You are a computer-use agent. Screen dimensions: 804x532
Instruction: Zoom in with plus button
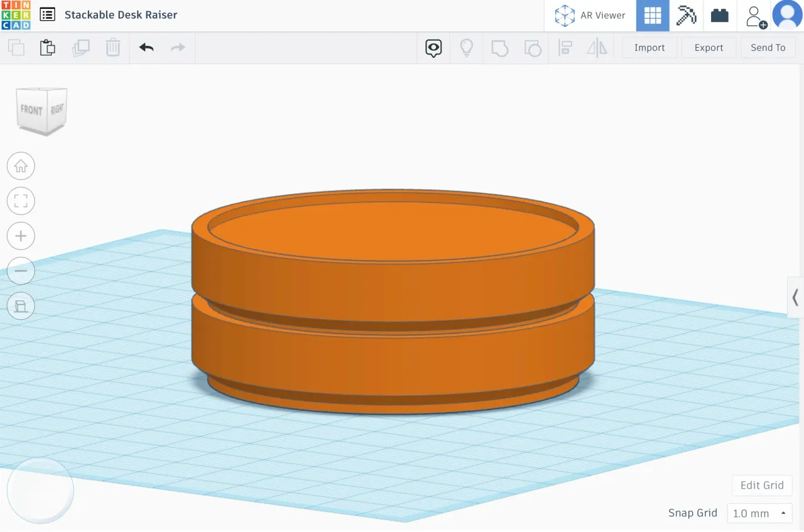(x=21, y=236)
